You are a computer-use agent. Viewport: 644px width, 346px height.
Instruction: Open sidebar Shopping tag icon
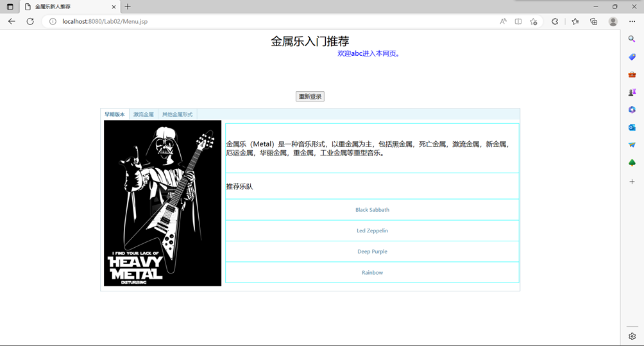(x=632, y=56)
